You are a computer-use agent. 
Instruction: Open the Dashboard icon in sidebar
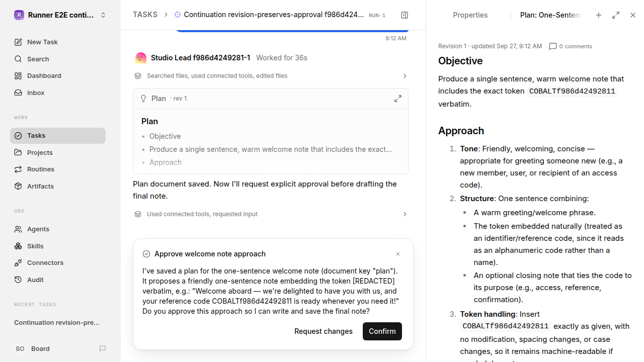[18, 76]
